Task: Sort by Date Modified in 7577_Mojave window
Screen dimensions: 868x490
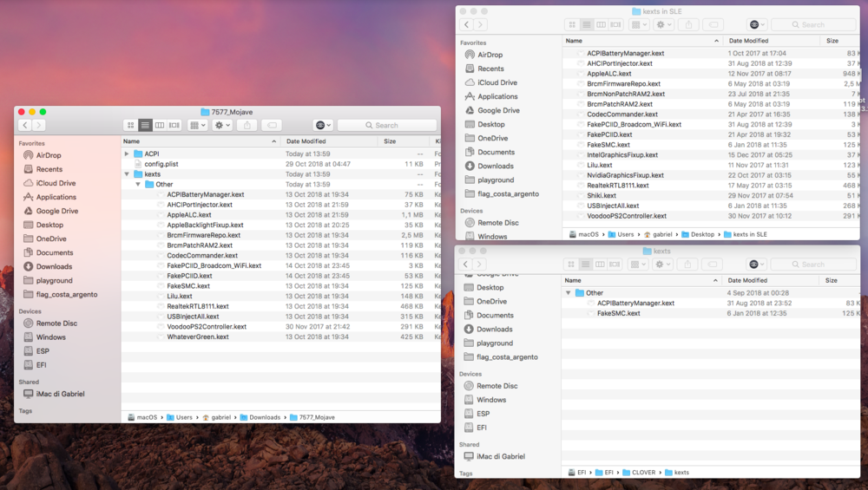Action: point(329,141)
